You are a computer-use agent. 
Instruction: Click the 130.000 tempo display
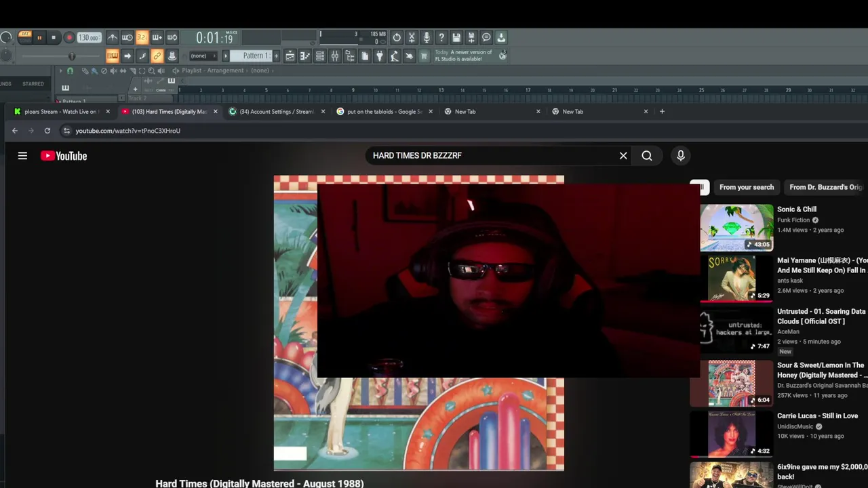coord(89,38)
